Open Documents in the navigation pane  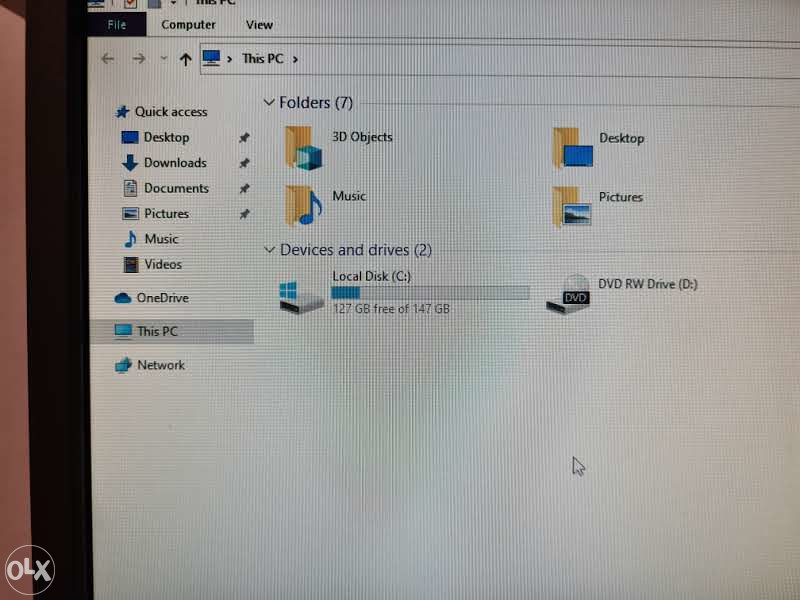(x=176, y=188)
